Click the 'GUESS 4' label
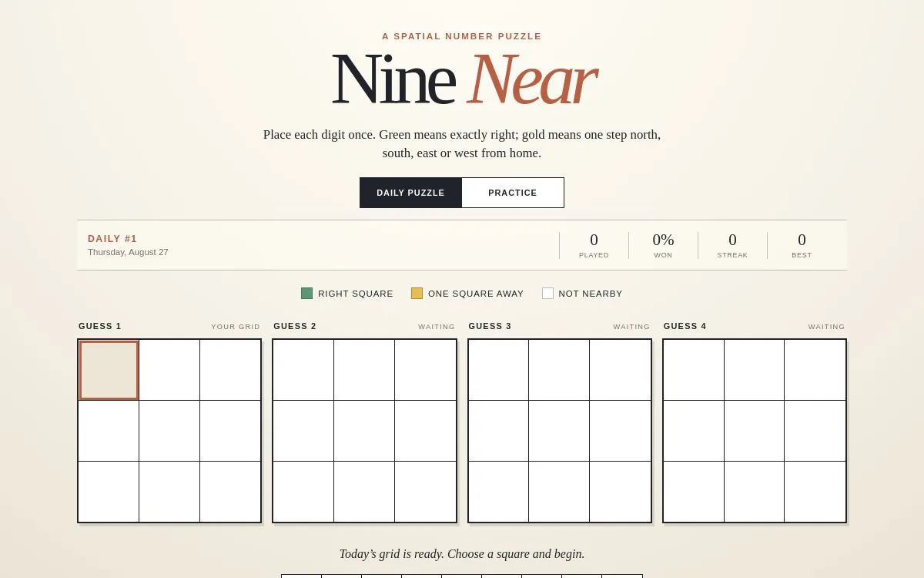Image resolution: width=924 pixels, height=578 pixels. (x=685, y=326)
